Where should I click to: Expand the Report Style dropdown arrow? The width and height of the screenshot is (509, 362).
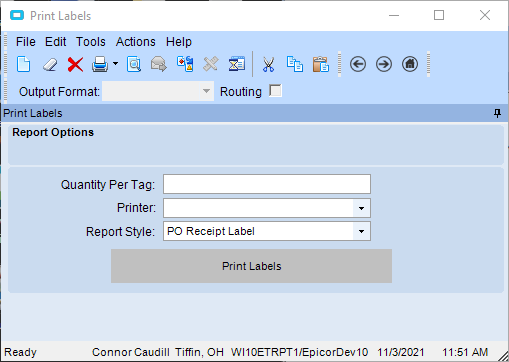click(361, 231)
